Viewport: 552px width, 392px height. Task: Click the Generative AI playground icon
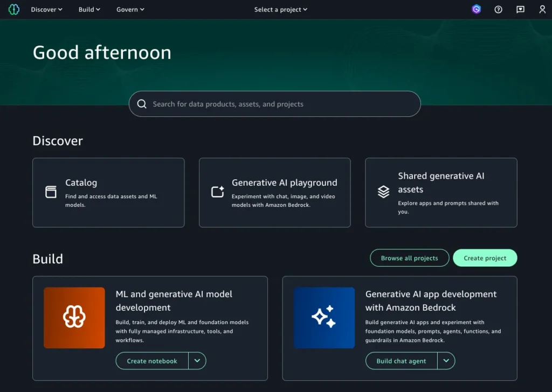(x=217, y=192)
